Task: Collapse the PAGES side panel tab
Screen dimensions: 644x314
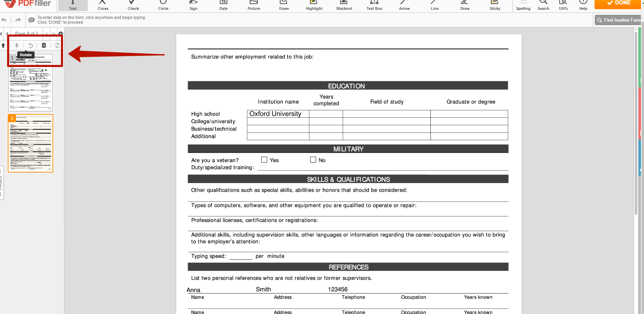Action: pos(1,183)
